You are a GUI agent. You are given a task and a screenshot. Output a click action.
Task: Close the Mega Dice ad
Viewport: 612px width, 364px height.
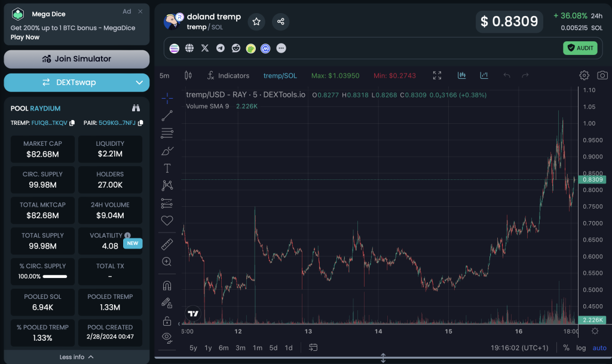pyautogui.click(x=140, y=12)
